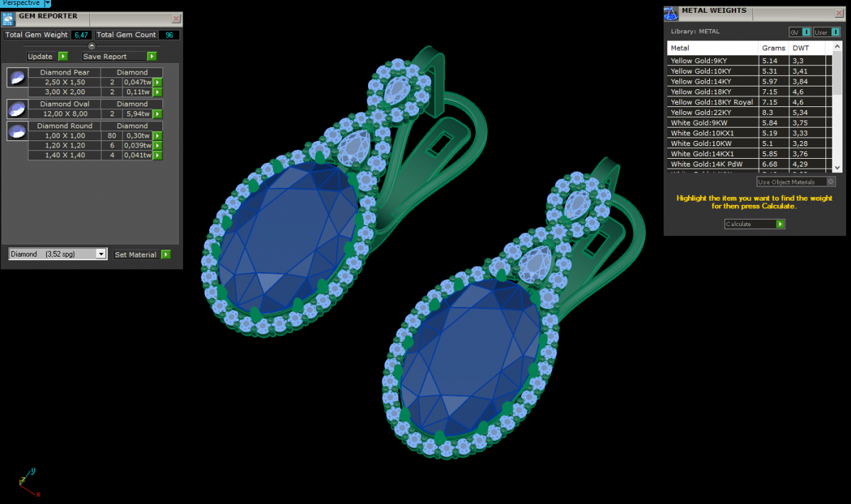The image size is (851, 504).
Task: Click green arrow next to Update
Action: coord(63,56)
